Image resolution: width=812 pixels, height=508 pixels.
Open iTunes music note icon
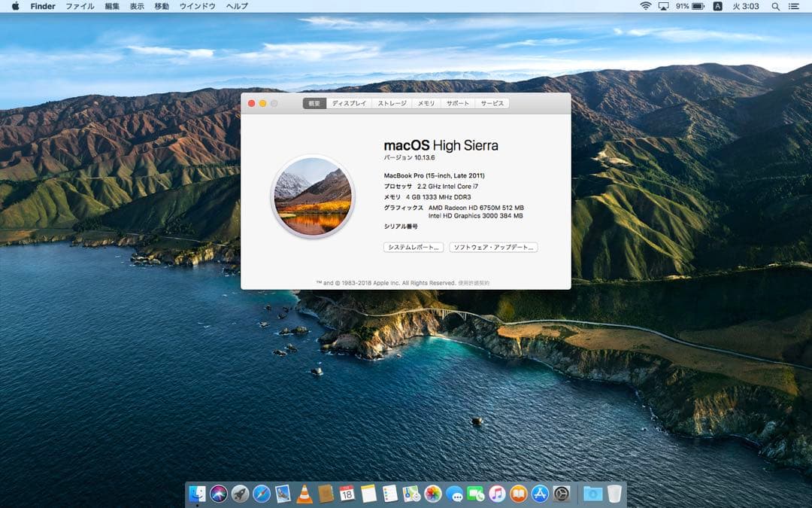tap(497, 494)
